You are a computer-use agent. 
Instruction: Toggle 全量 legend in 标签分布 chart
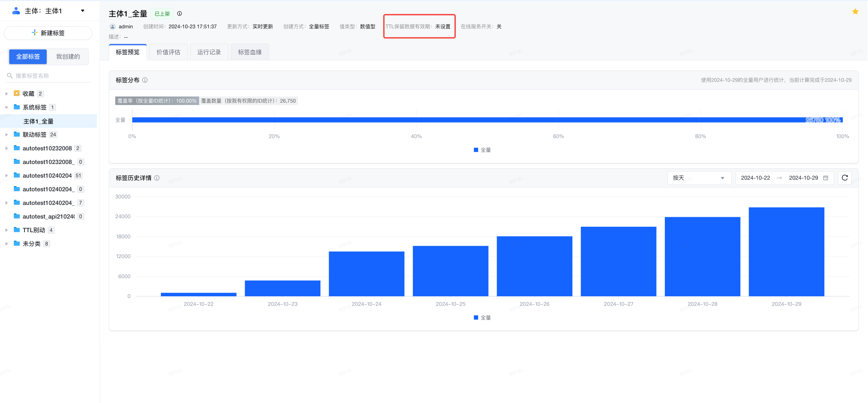pos(482,150)
